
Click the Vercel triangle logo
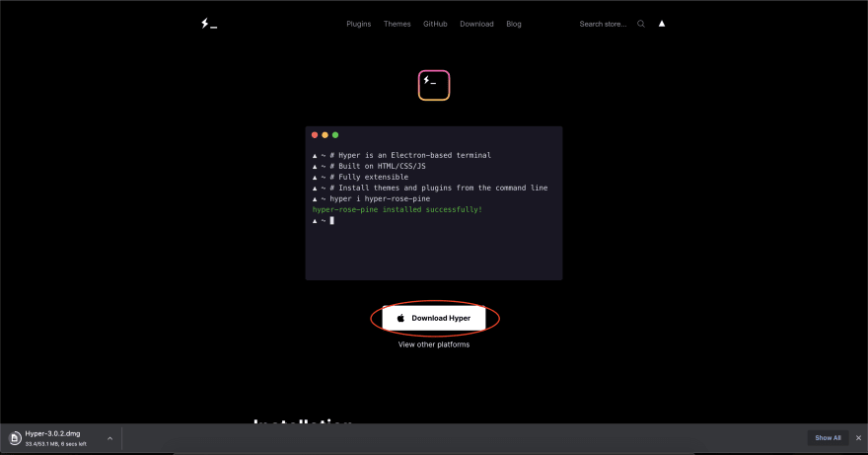[x=662, y=24]
